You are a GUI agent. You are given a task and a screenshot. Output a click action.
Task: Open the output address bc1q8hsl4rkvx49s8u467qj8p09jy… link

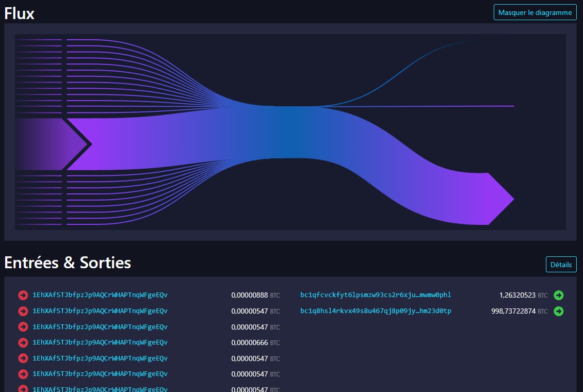click(x=376, y=311)
